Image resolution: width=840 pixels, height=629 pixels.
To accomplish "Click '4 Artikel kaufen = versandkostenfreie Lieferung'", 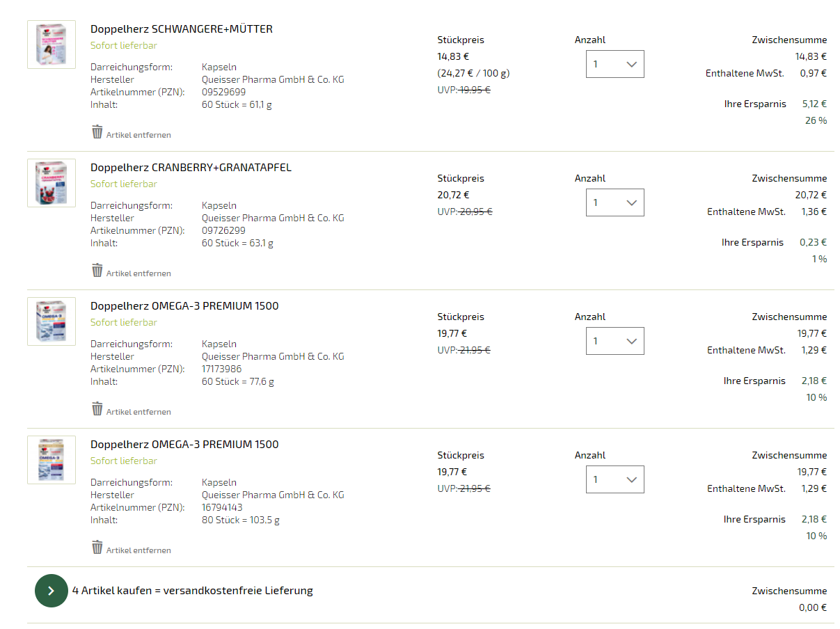I will pyautogui.click(x=193, y=591).
